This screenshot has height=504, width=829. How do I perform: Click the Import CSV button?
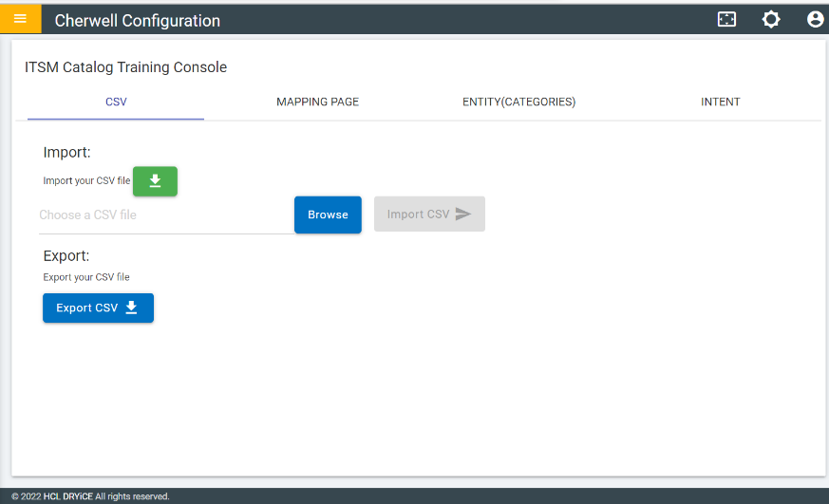429,214
